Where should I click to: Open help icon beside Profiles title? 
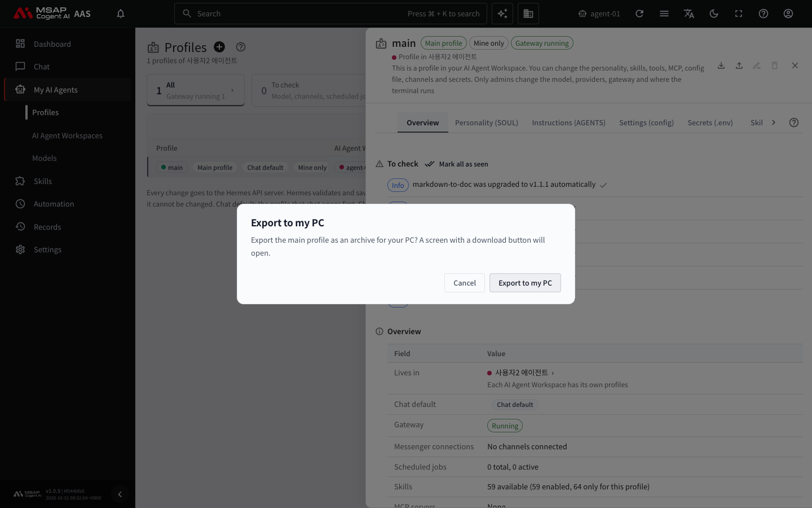tap(241, 47)
